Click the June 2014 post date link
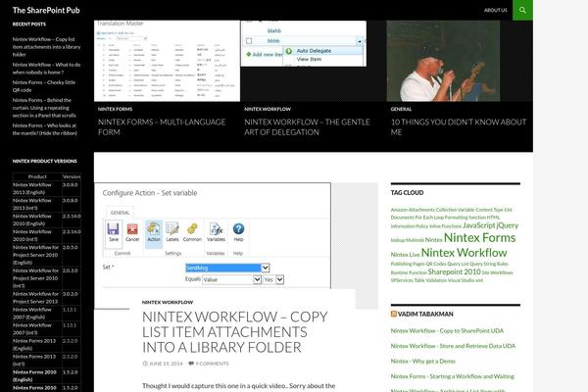The image size is (588, 392). pyautogui.click(x=166, y=364)
